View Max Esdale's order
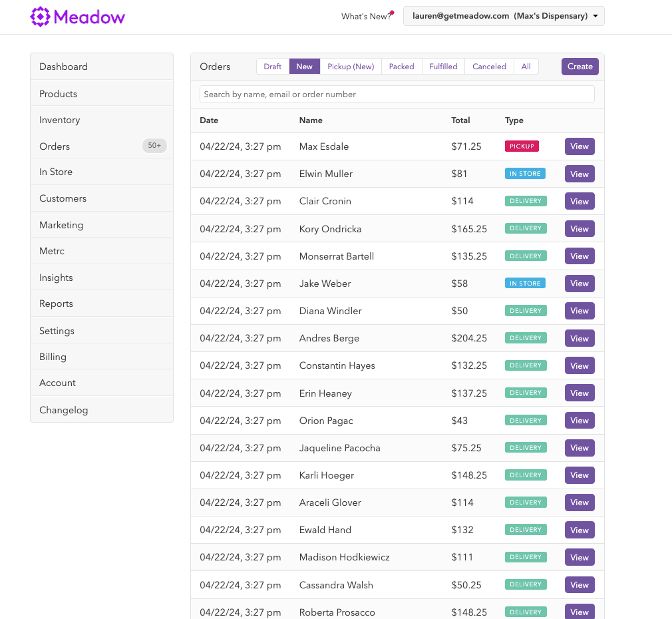The image size is (672, 619). tap(580, 146)
